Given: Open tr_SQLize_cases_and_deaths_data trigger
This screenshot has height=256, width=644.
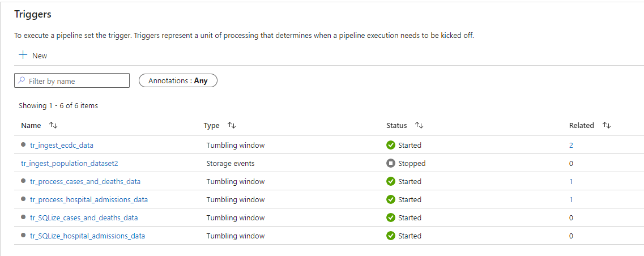Looking at the screenshot, I should tap(84, 217).
